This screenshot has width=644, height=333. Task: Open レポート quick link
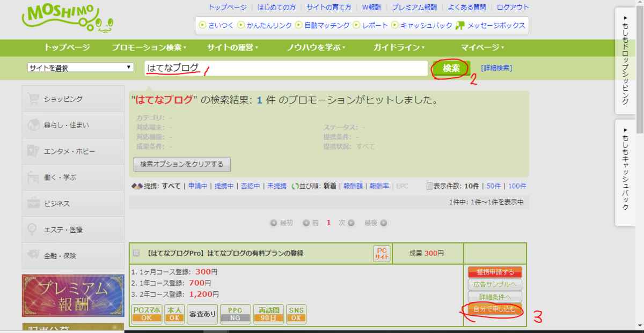click(x=371, y=25)
